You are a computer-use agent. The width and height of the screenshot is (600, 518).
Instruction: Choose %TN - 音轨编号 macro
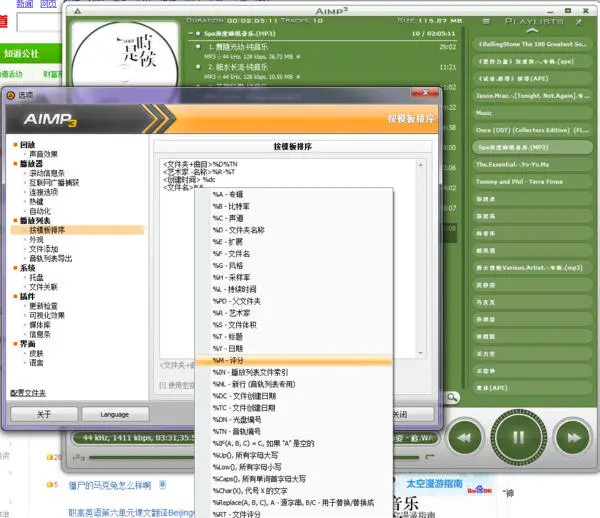294,432
